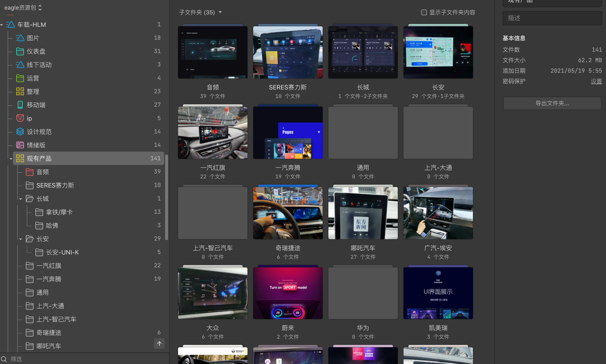The height and width of the screenshot is (364, 606).
Task: Click the search magnifier icon next to 筛选
Action: coord(3,359)
